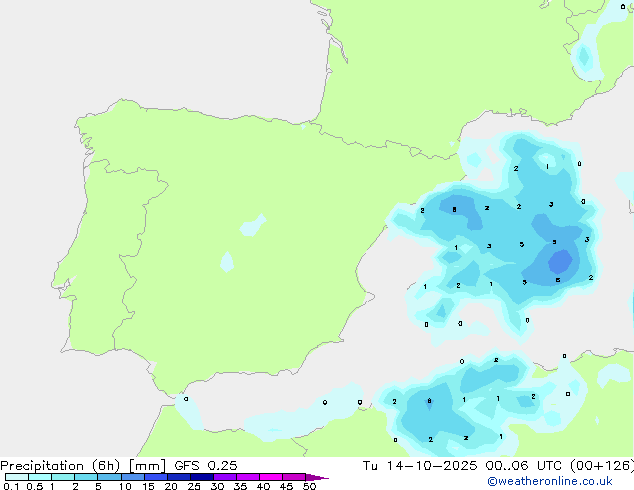Pick the 15–20 mm legend color swatch

156,477
